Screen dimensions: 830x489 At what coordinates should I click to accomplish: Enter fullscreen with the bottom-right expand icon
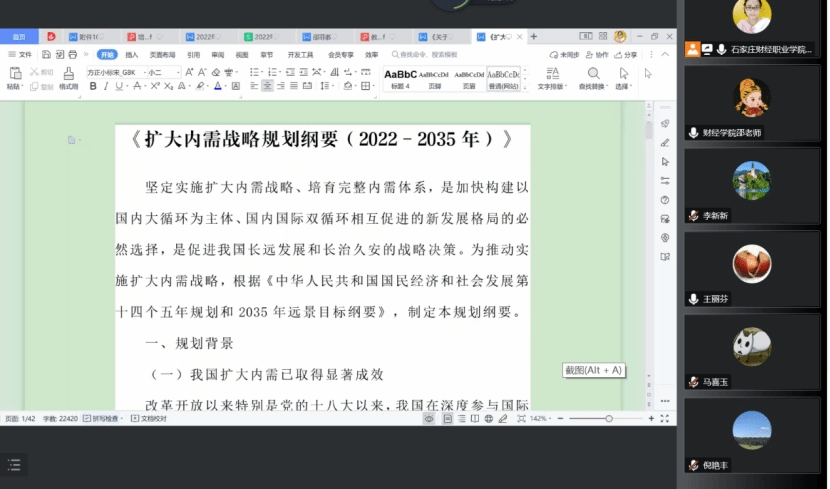point(665,419)
